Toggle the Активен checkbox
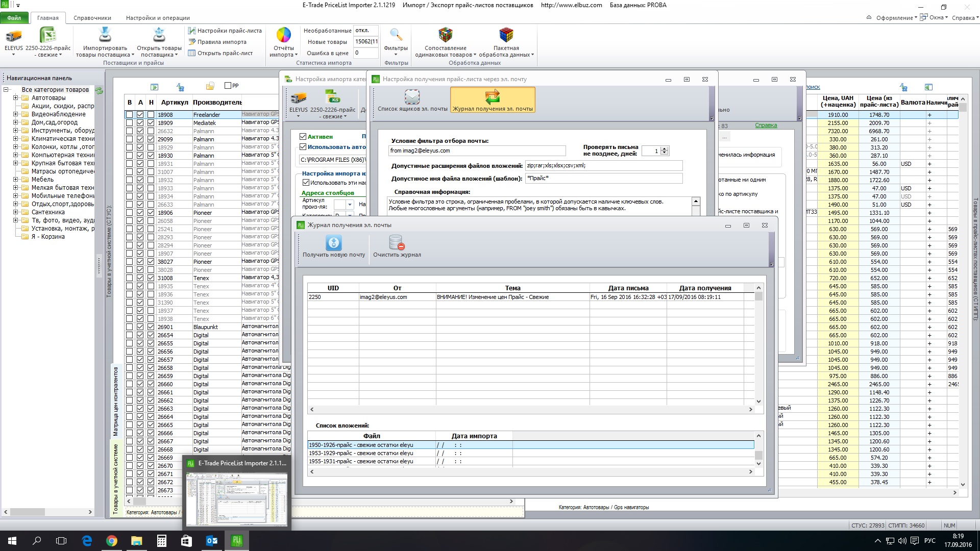The width and height of the screenshot is (980, 551). 303,137
